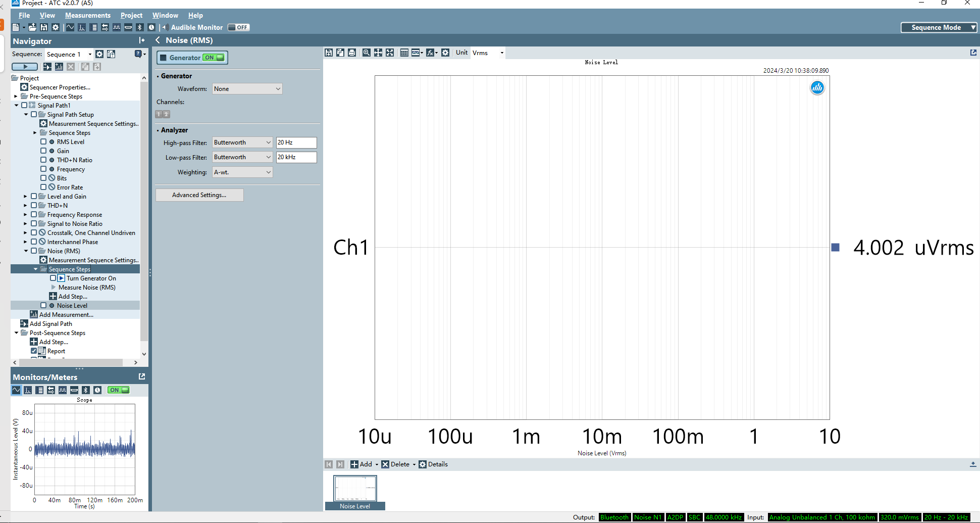The height and width of the screenshot is (523, 980).
Task: Click the pan arrows icon on graph toolbar
Action: coord(378,53)
